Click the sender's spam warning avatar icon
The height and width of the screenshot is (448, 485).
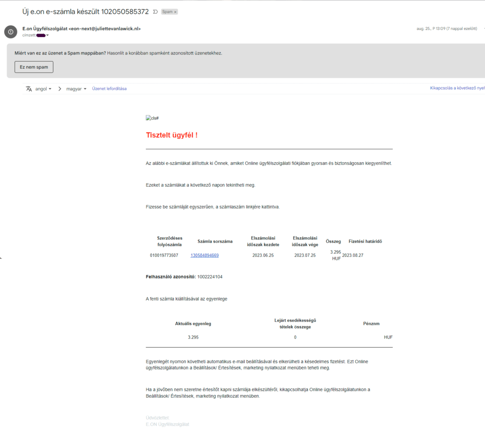(10, 31)
